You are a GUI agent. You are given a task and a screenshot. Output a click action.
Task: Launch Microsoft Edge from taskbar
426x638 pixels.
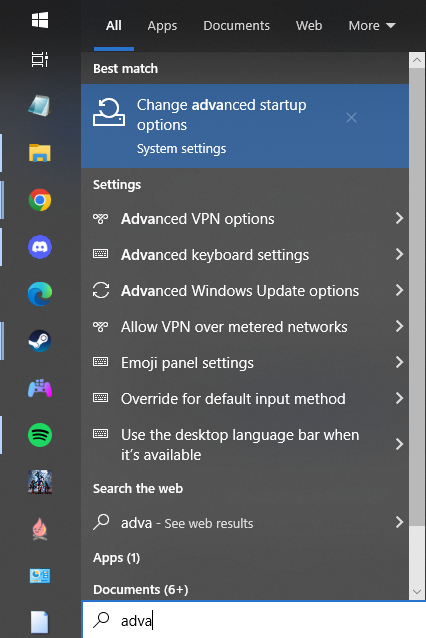[40, 294]
